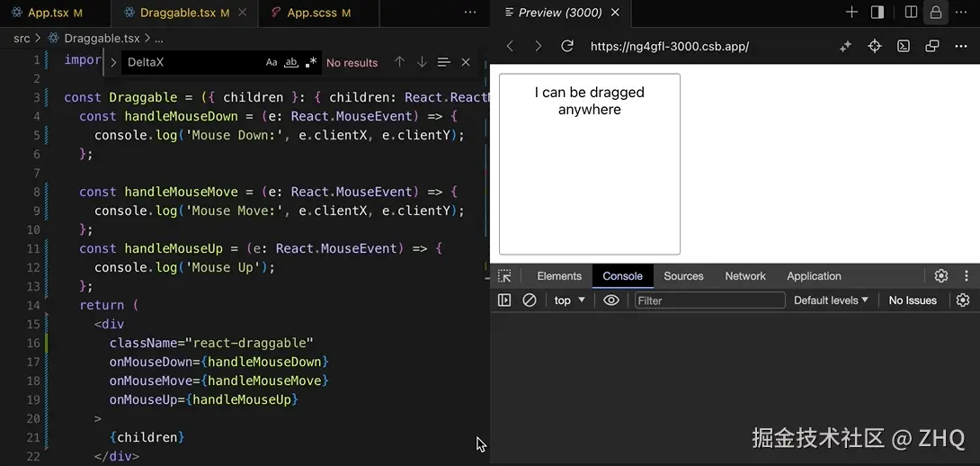This screenshot has width=980, height=466.
Task: Go to next match in find widget
Action: 422,63
